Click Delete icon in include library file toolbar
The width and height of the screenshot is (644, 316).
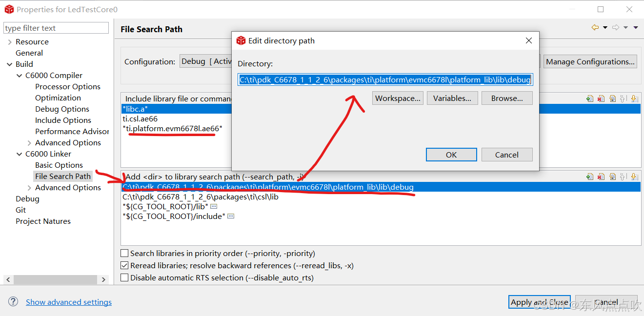tap(601, 99)
